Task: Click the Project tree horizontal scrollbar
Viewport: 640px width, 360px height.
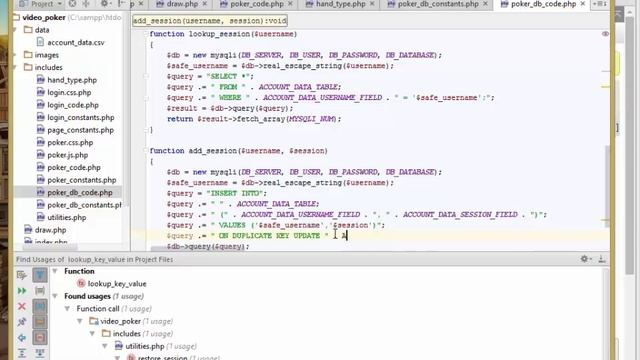Action: point(50,247)
